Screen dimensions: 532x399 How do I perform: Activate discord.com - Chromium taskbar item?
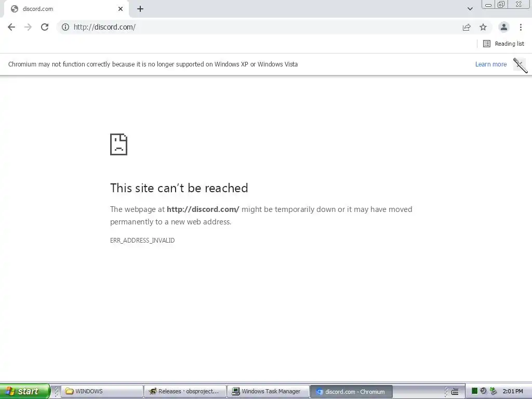(x=352, y=392)
